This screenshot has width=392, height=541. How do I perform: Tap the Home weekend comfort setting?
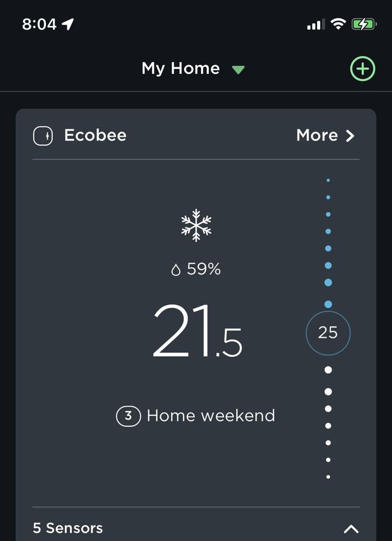[x=211, y=416]
